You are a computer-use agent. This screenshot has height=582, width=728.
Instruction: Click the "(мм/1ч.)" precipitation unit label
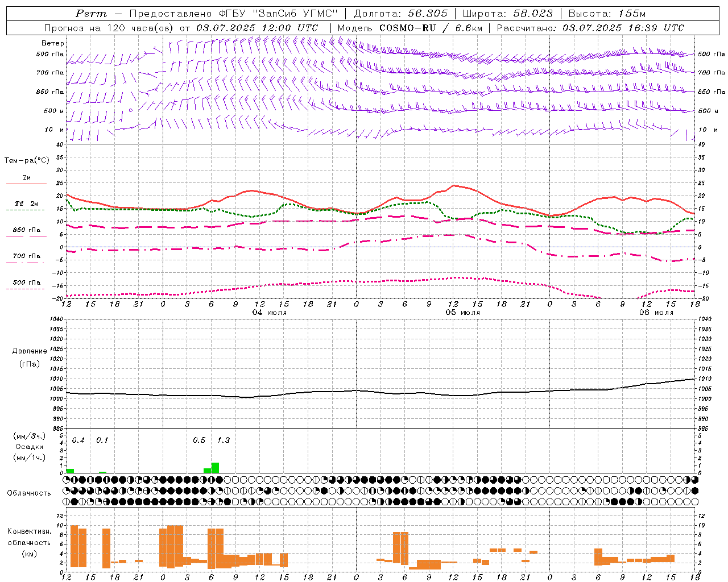pyautogui.click(x=30, y=458)
